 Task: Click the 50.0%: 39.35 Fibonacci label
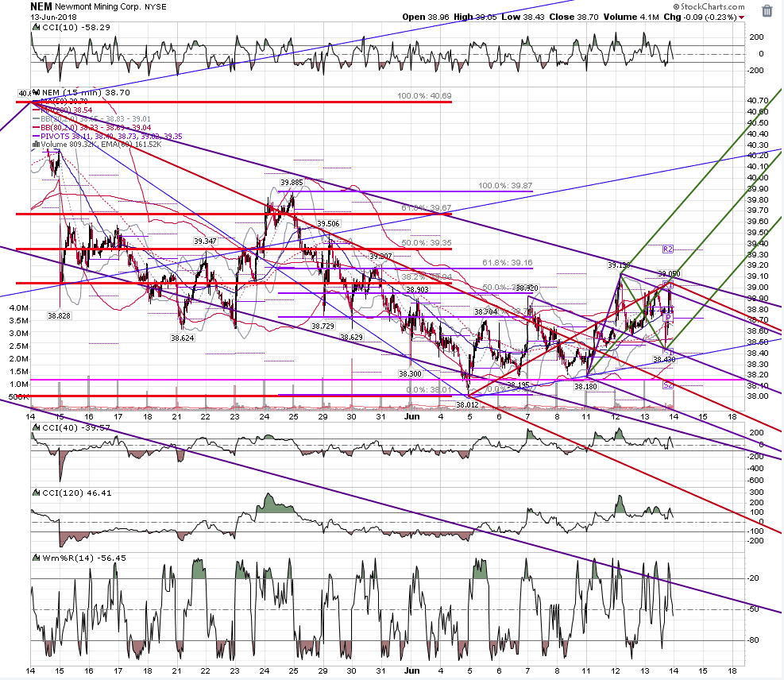click(x=427, y=242)
